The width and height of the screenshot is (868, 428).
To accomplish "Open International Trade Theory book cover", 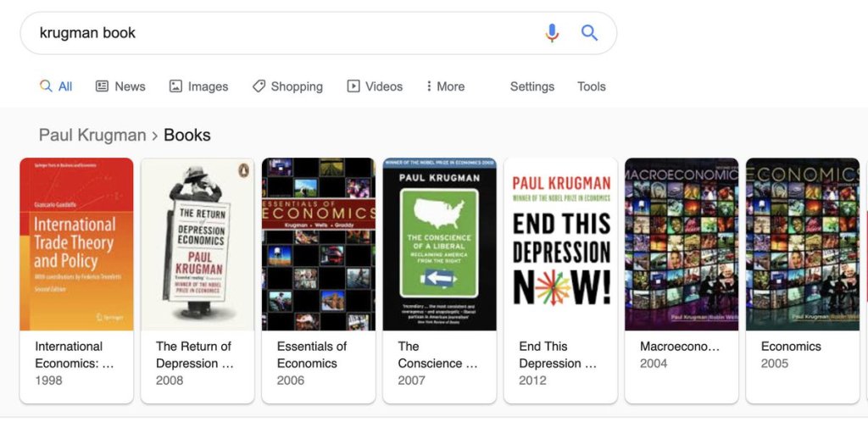I will (x=76, y=244).
